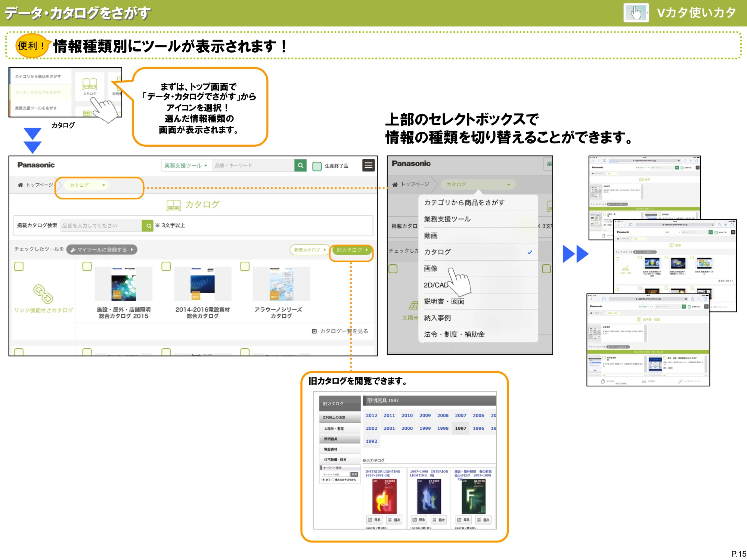Click the green header search magnifier button
The height and width of the screenshot is (560, 747).
pos(300,165)
